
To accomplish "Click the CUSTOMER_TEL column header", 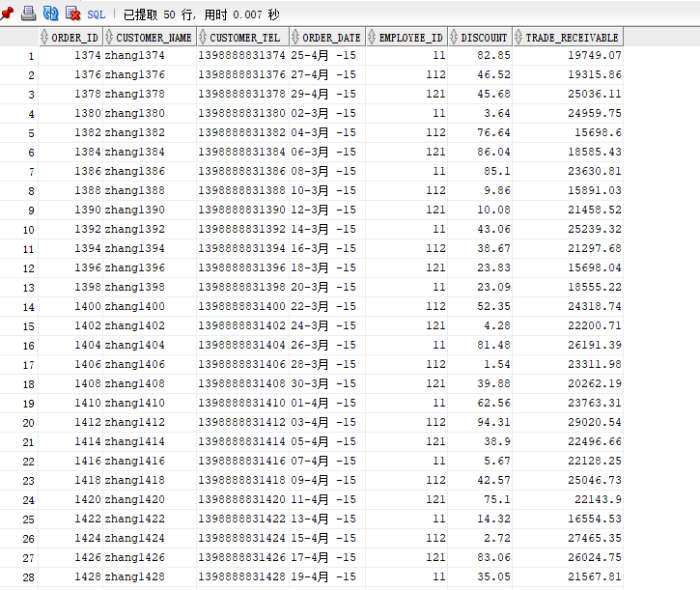I will 243,38.
